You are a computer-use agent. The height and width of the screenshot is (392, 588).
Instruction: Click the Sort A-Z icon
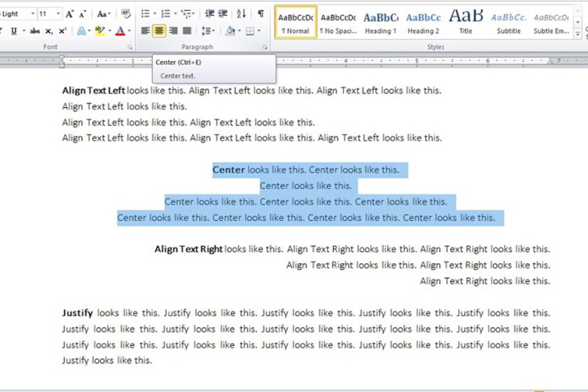tap(241, 14)
